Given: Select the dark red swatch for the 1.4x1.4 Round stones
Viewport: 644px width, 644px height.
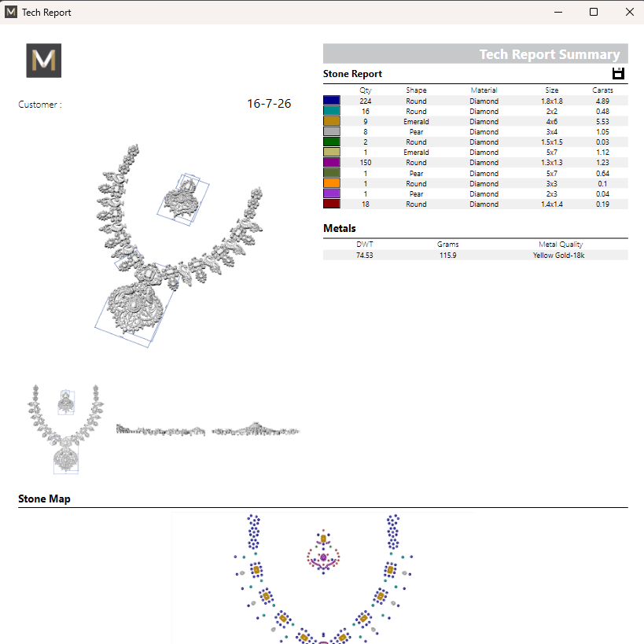Looking at the screenshot, I should (x=332, y=204).
